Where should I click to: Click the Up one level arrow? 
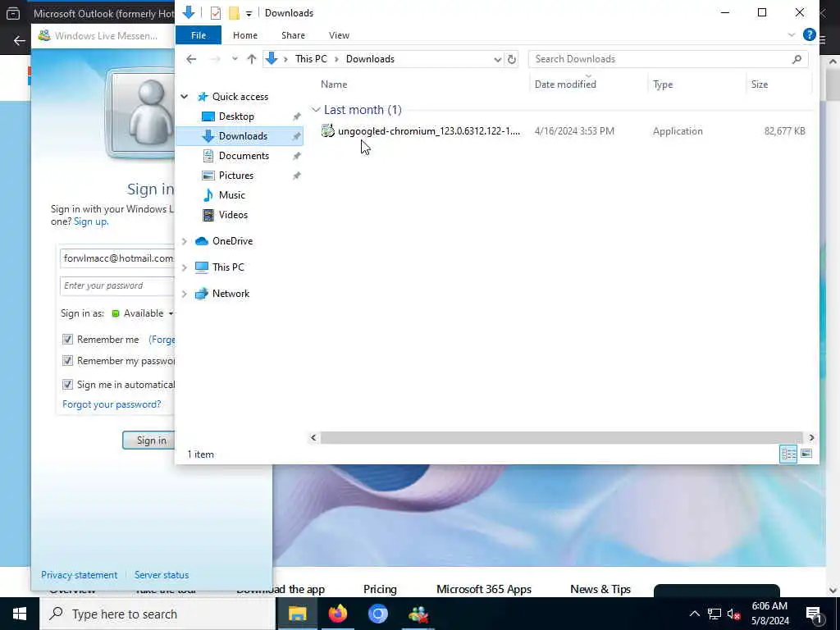(x=251, y=59)
